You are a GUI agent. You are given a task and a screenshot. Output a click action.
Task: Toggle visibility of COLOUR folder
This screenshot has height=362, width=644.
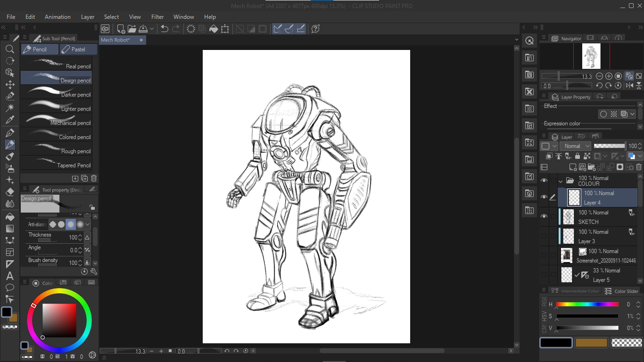(544, 181)
